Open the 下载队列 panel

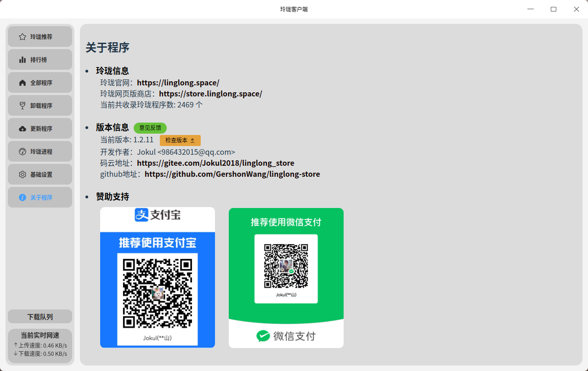40,317
